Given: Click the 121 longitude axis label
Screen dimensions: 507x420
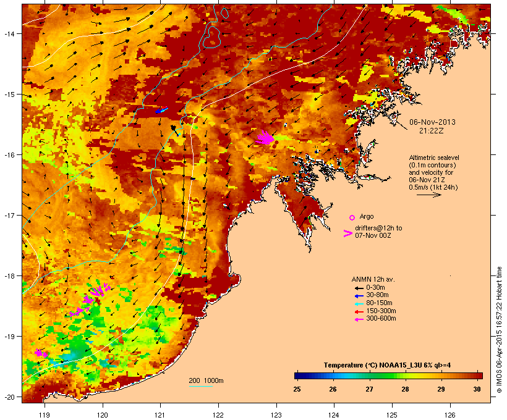Looking at the screenshot, I should [160, 415].
